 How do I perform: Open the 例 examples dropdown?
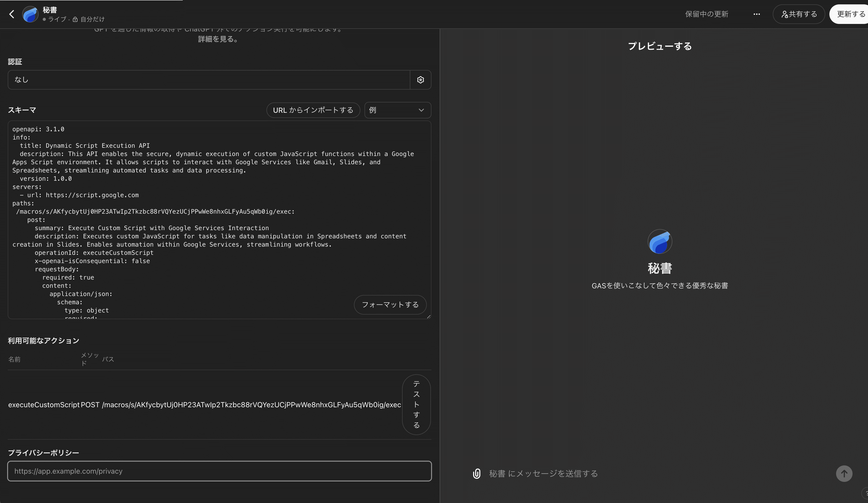[397, 110]
